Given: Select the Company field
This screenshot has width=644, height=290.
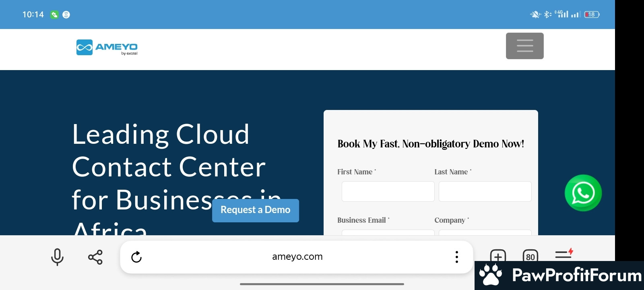Looking at the screenshot, I should click(485, 232).
